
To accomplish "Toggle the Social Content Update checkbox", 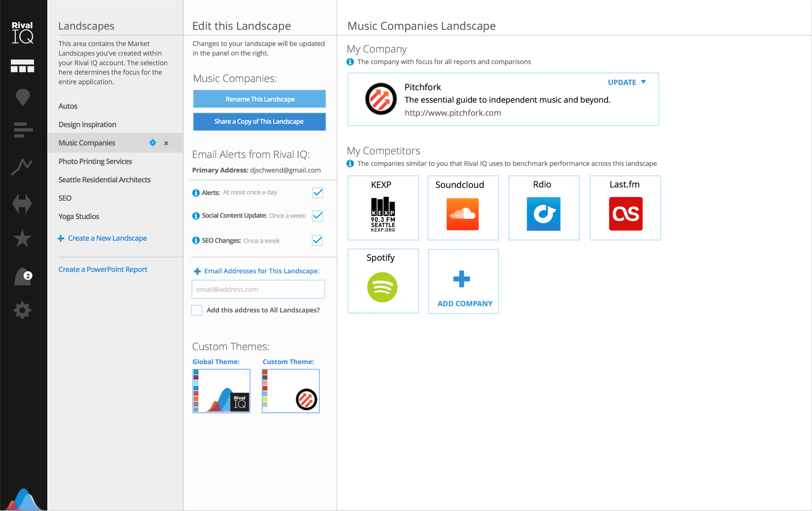I will pyautogui.click(x=317, y=216).
